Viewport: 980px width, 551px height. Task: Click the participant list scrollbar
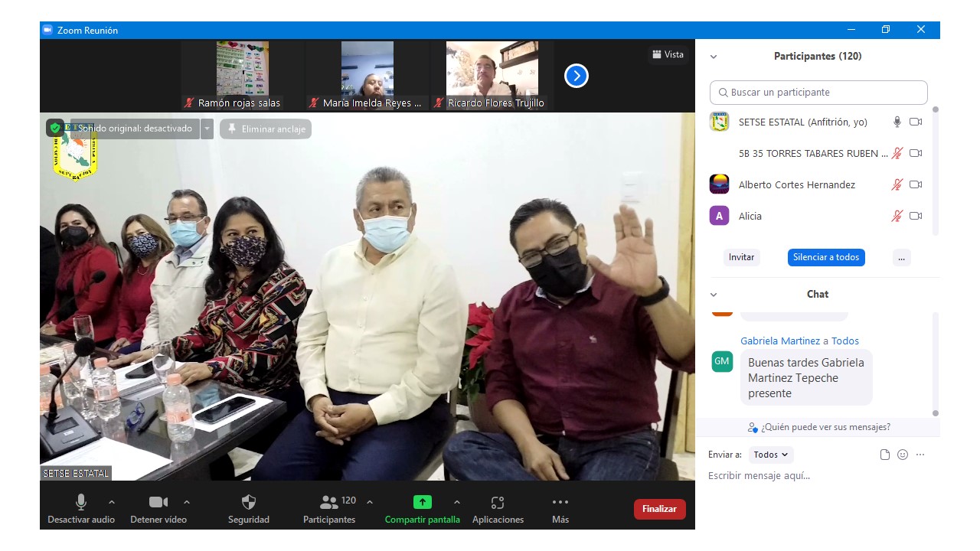click(x=936, y=171)
